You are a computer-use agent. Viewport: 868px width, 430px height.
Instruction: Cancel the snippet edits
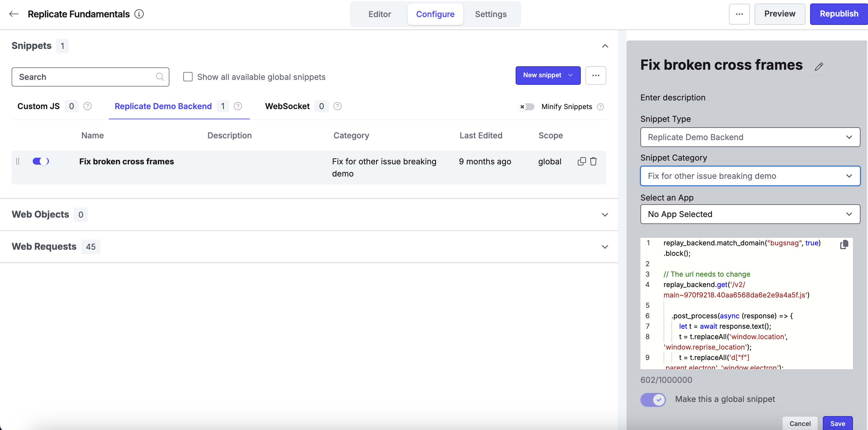click(x=800, y=423)
